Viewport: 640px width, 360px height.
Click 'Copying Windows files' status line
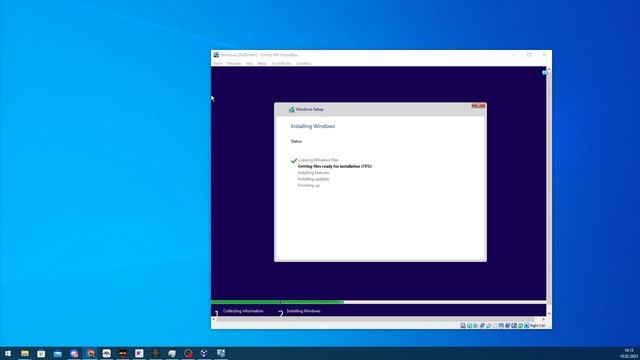point(318,160)
